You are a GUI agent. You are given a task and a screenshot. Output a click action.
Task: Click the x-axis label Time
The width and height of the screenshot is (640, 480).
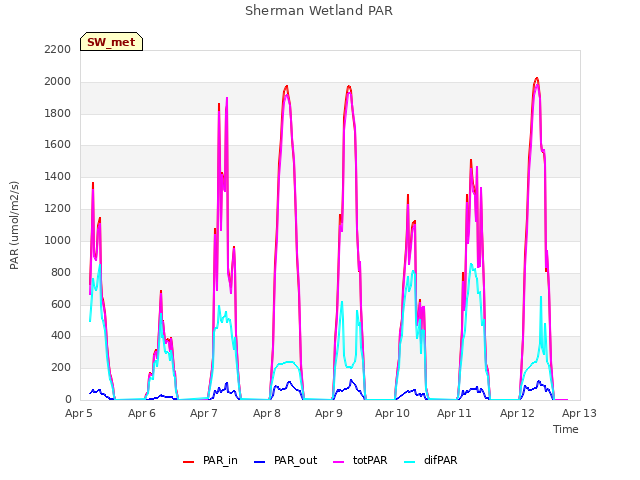566,429
